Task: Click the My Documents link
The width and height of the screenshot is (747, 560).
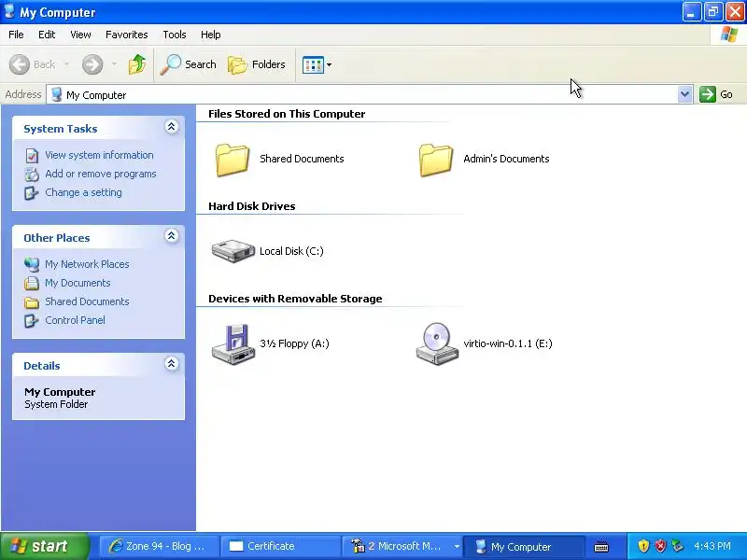Action: point(78,283)
